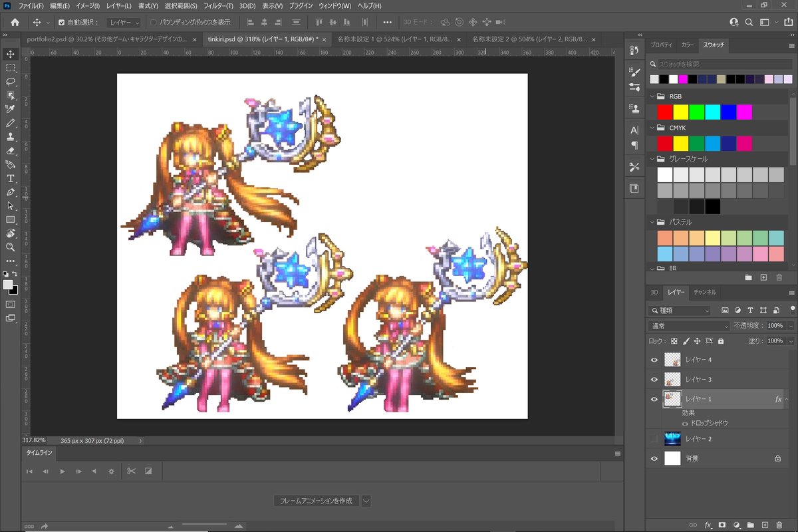Collapse the RGB swatch group
This screenshot has height=532, width=798.
pyautogui.click(x=651, y=96)
